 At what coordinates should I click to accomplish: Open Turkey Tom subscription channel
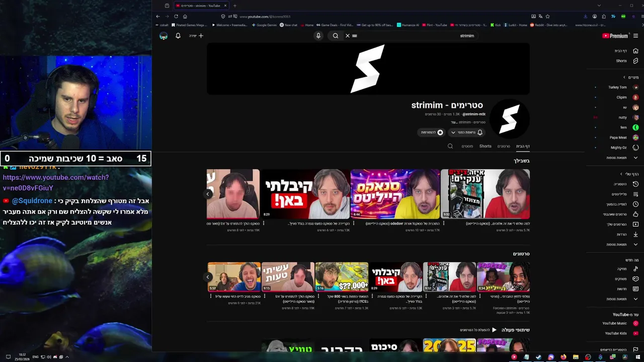[622, 87]
